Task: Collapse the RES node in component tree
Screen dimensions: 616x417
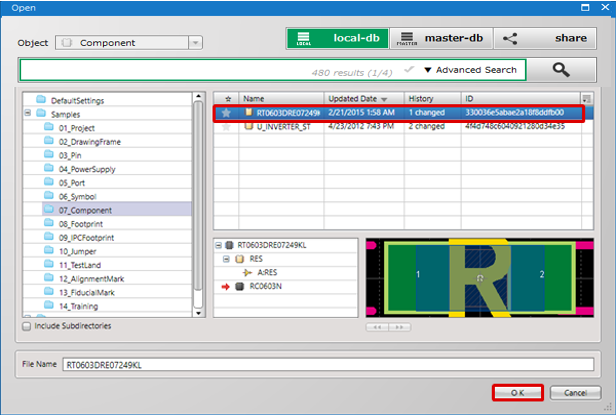Action: tap(225, 258)
